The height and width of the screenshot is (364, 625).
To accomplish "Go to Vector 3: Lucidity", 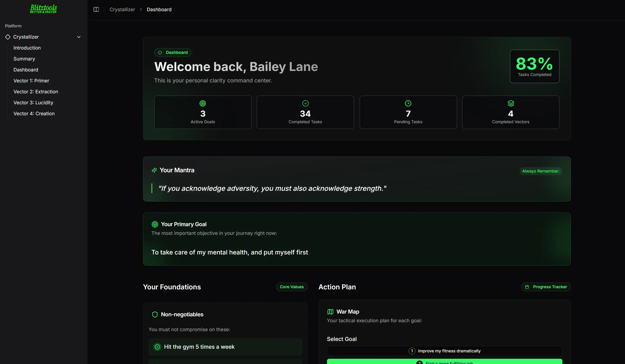I will [33, 102].
